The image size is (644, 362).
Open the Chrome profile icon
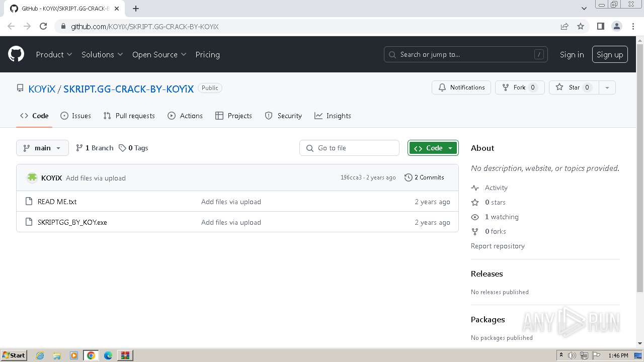point(617,26)
